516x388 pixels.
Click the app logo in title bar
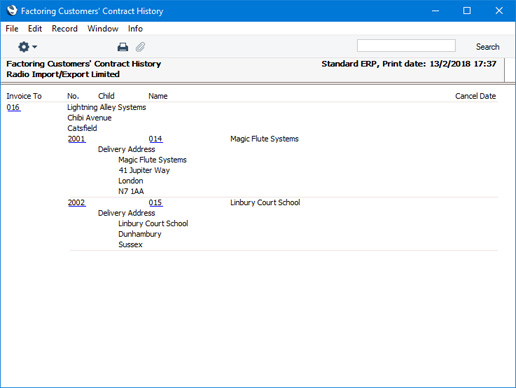tap(12, 11)
